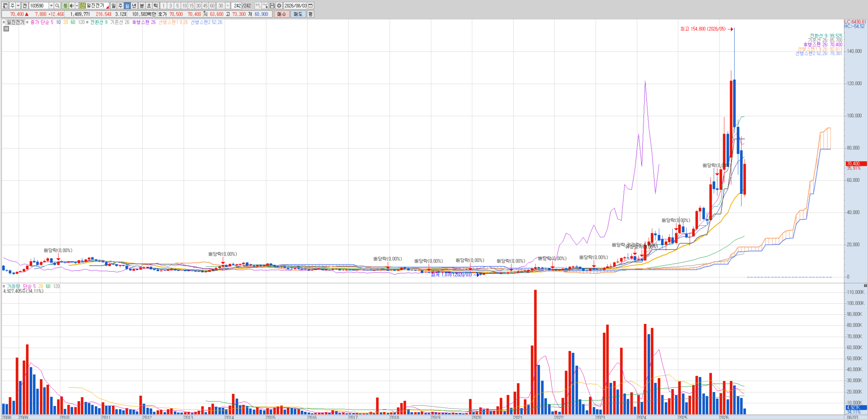Click the 5 moving average legend color
The height and width of the screenshot is (419, 868).
(52, 22)
